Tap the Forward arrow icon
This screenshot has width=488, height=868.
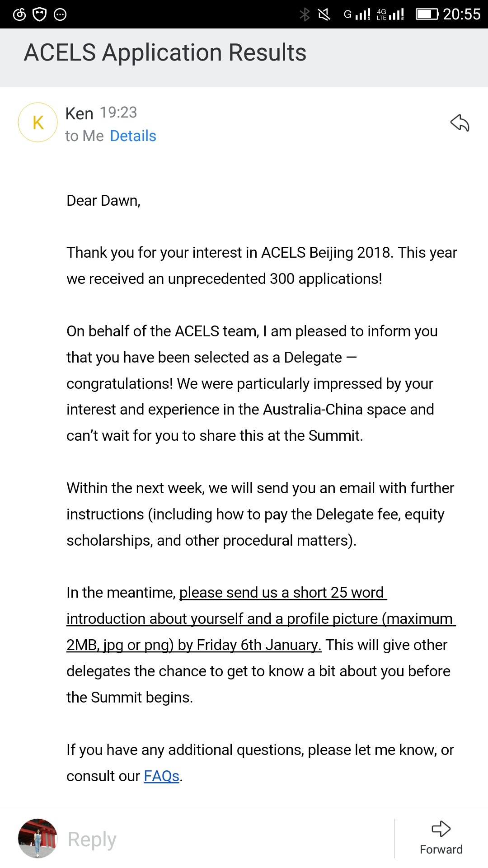441,829
